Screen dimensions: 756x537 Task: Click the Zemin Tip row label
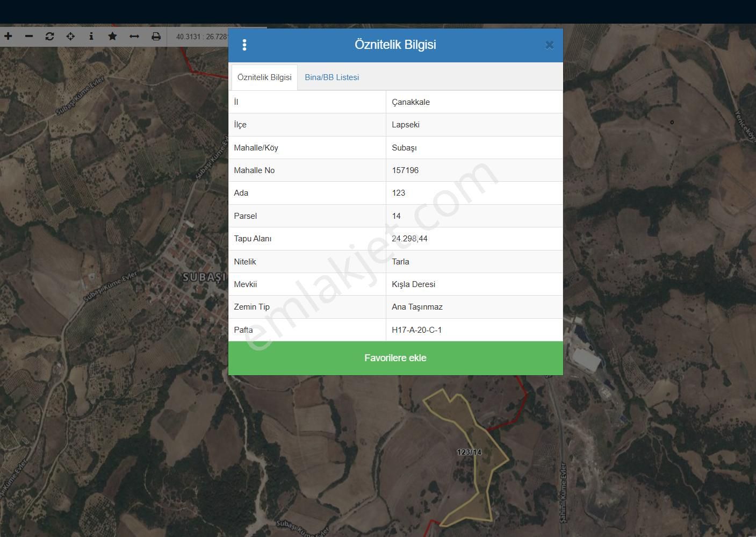[251, 307]
